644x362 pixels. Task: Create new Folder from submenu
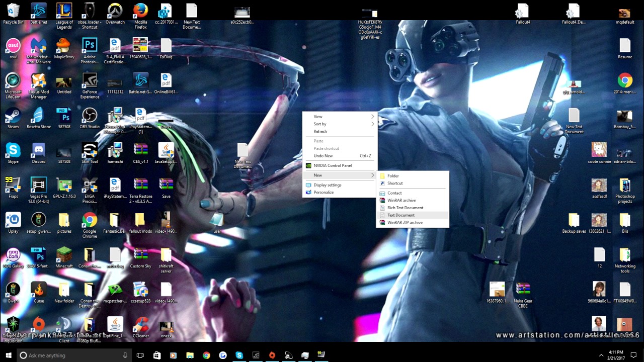[x=413, y=176]
